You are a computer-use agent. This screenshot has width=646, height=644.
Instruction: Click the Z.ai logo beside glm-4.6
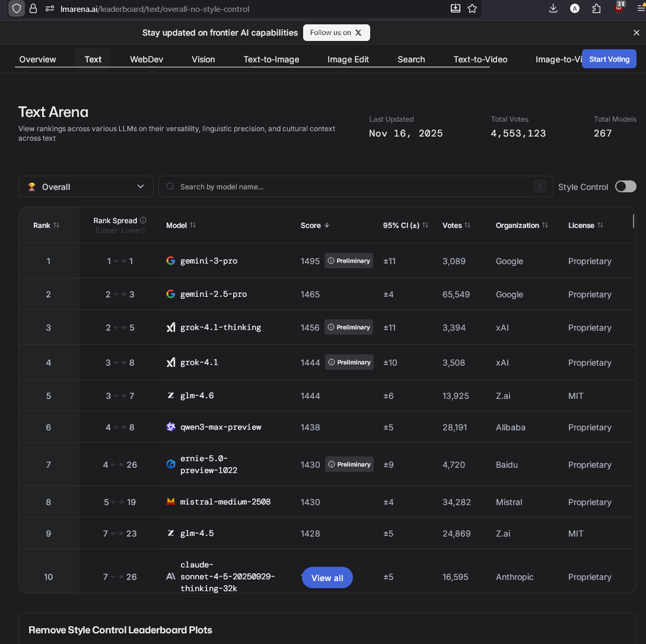[x=171, y=395]
